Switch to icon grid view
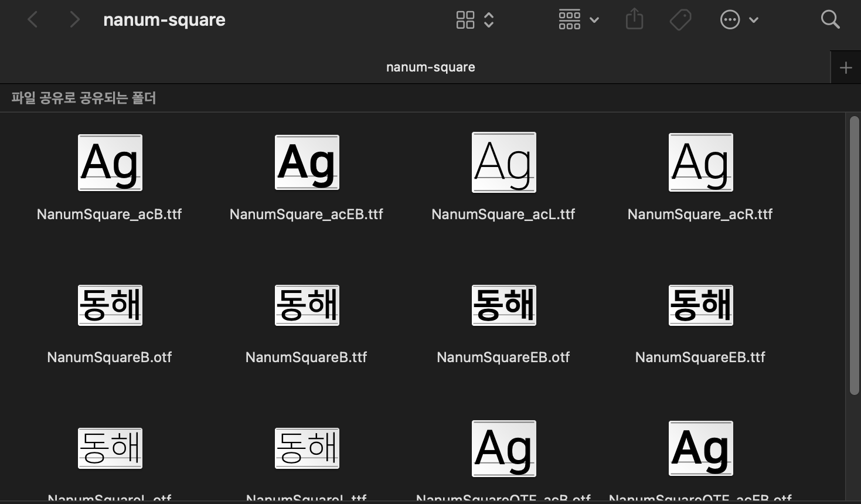Image resolution: width=861 pixels, height=504 pixels. (465, 20)
